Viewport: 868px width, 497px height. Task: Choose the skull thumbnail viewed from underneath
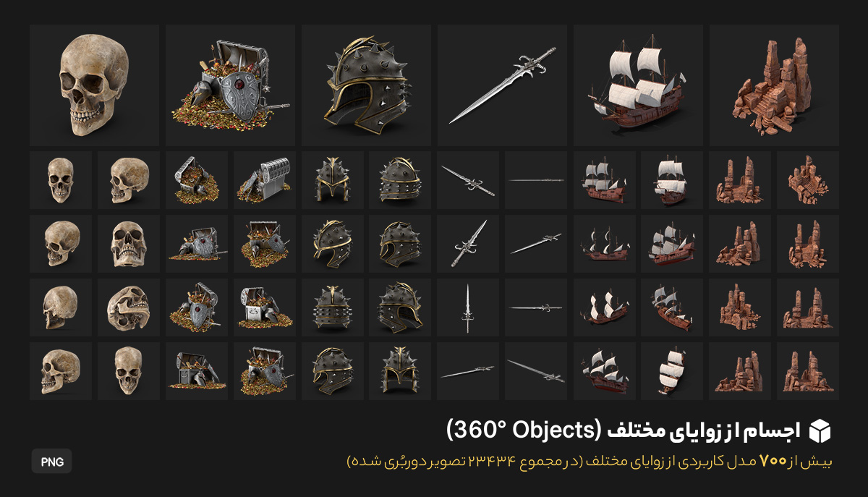(128, 307)
